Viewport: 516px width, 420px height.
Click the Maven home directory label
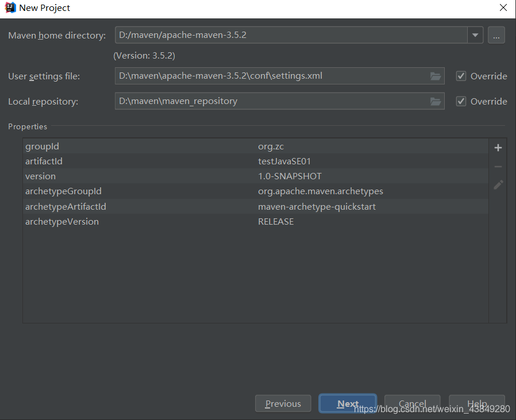point(57,36)
